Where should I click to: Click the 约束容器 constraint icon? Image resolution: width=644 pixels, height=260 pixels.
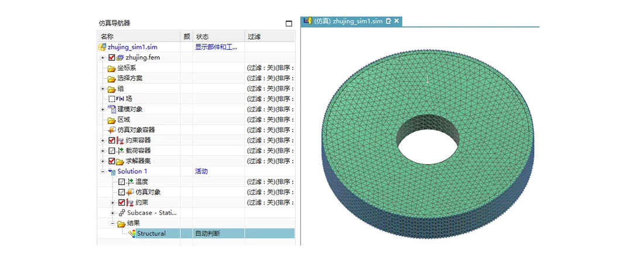tap(120, 141)
